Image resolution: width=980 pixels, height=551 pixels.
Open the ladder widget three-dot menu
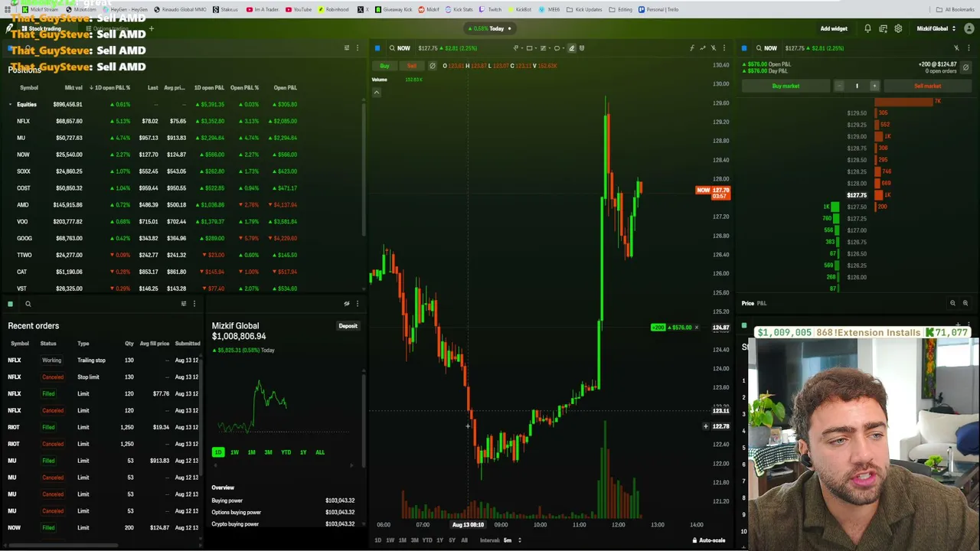pyautogui.click(x=969, y=48)
